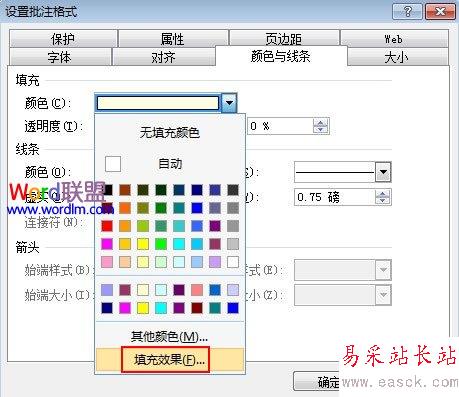Switch to the 字体 tab
The height and width of the screenshot is (397, 459).
(60, 57)
